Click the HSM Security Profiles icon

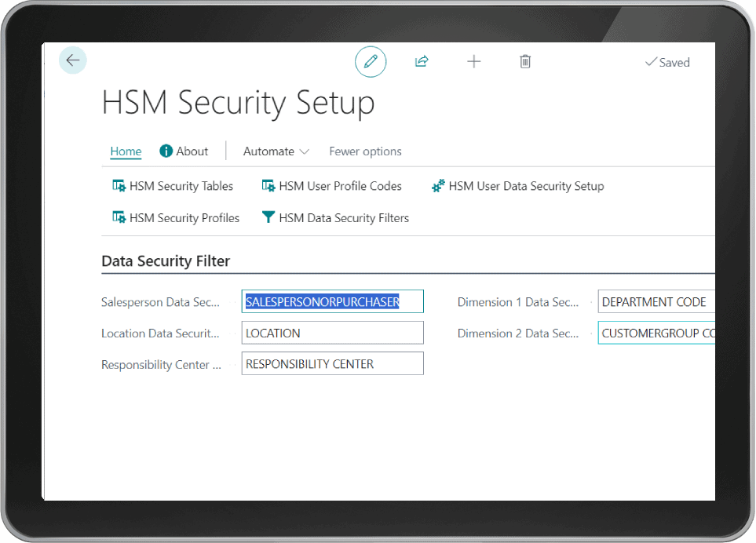119,217
